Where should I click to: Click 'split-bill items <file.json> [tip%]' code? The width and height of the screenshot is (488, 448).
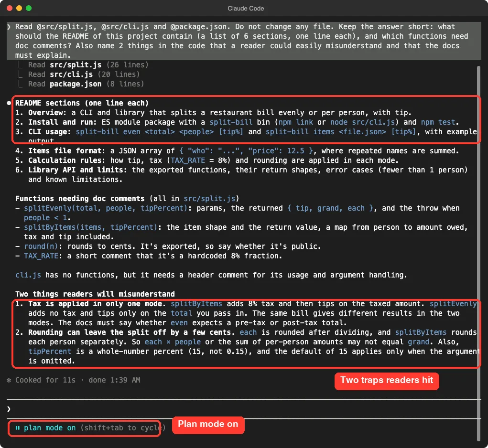click(x=340, y=132)
